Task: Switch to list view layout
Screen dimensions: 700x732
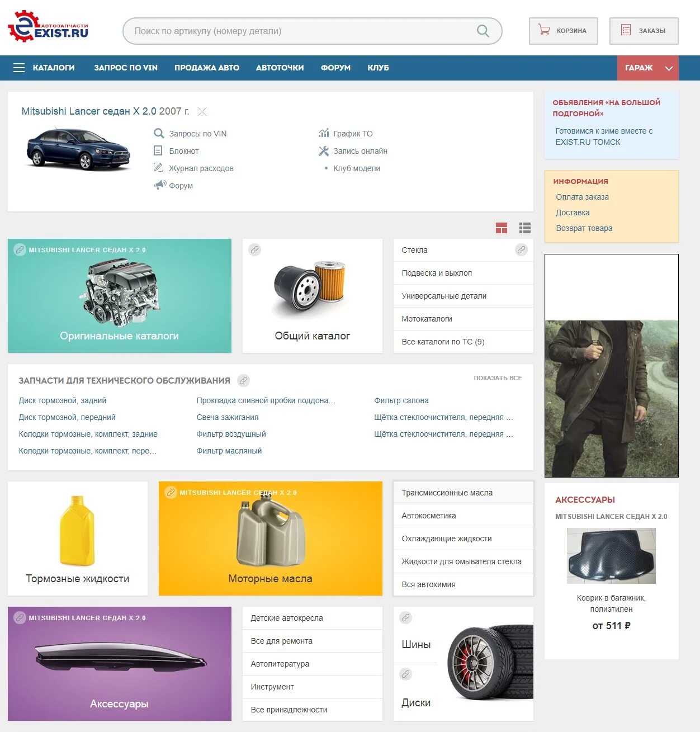Action: 524,228
